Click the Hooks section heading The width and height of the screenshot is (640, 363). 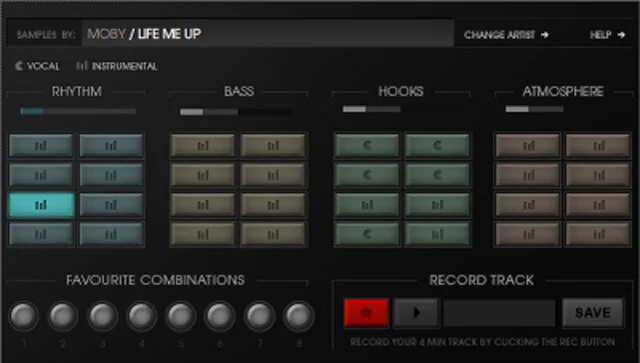[401, 91]
